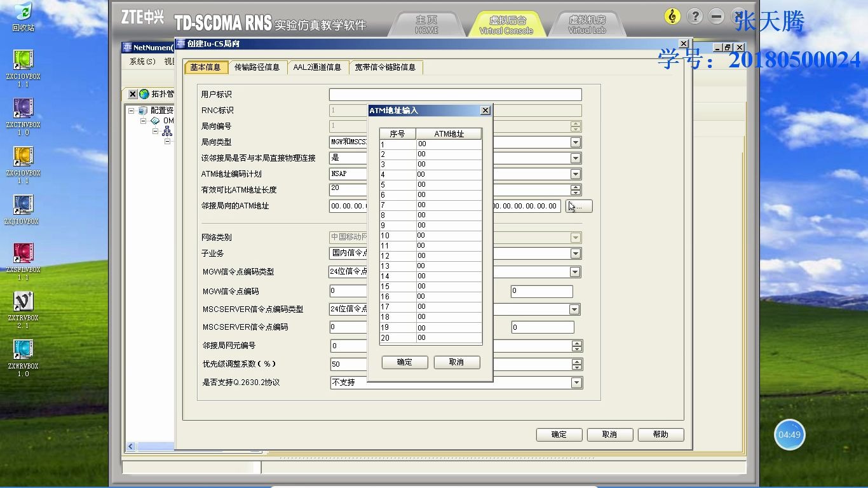
Task: Click 取消 in the ATM address dialog
Action: coord(456,362)
